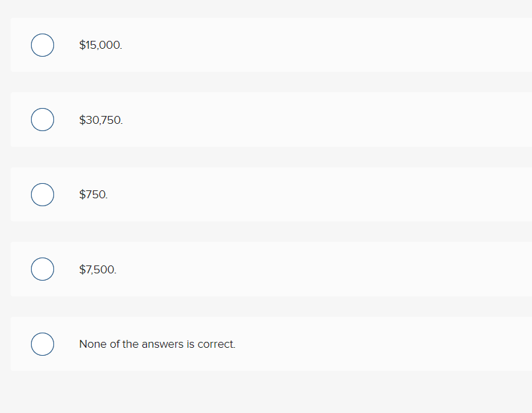Click the $30,750 answer text
This screenshot has width=532, height=413.
pyautogui.click(x=101, y=119)
